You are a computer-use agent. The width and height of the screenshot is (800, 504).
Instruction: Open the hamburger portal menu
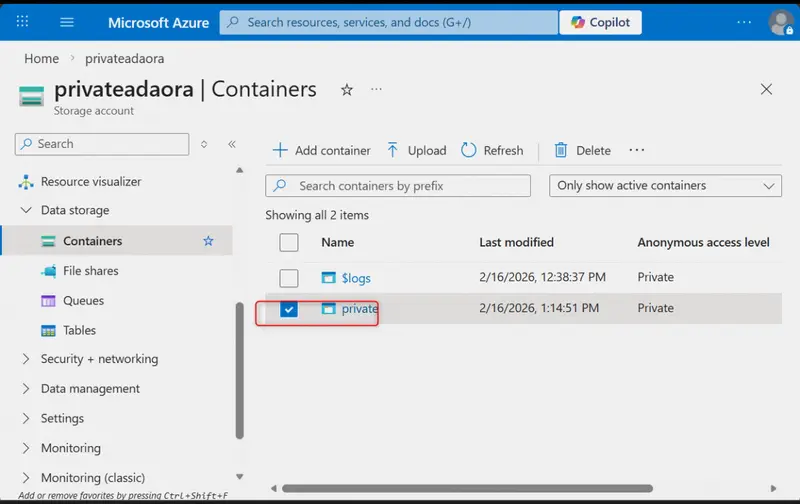coord(67,22)
